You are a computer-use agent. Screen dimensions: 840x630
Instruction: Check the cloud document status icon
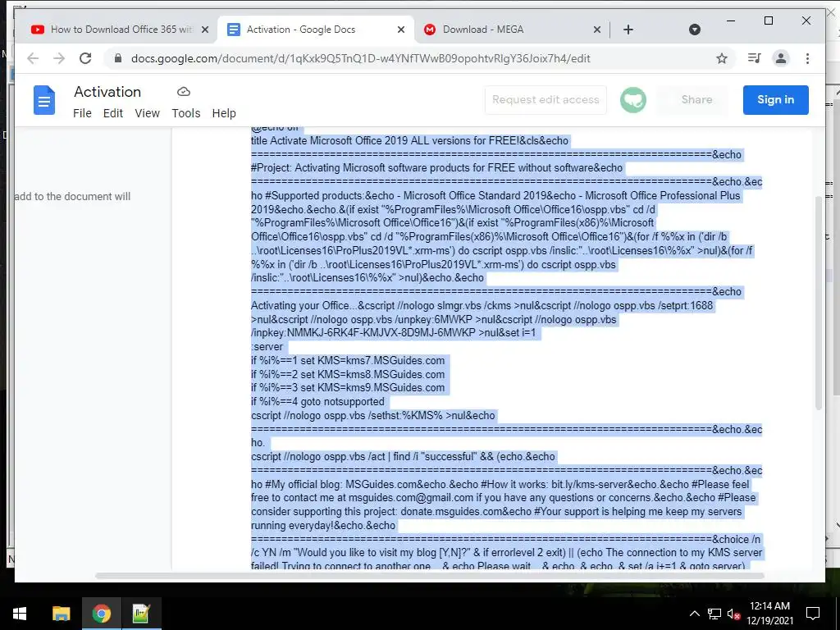click(x=183, y=92)
